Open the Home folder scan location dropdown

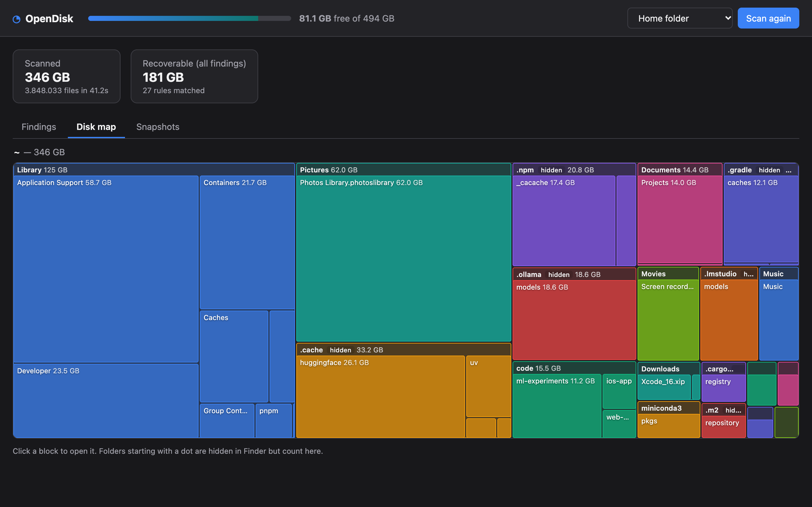pos(680,18)
